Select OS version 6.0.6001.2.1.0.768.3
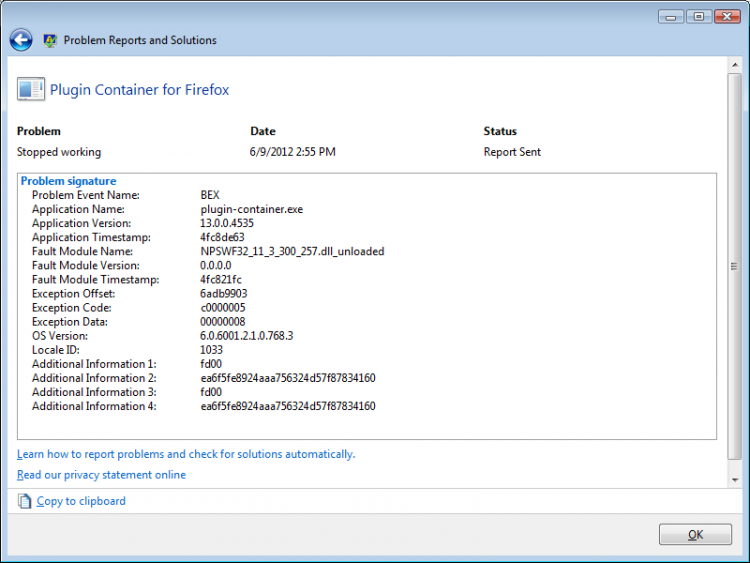 (247, 336)
